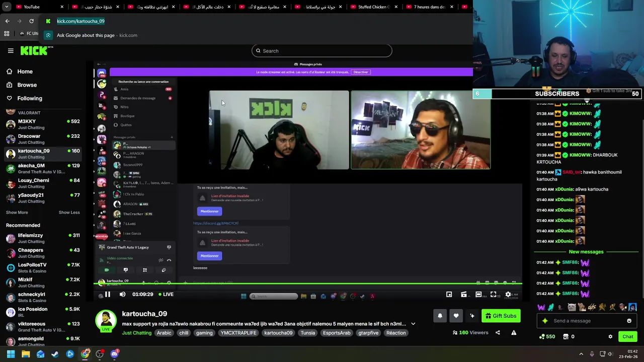The width and height of the screenshot is (644, 362).
Task: Click the sparkle subscribe icon button
Action: (x=472, y=316)
